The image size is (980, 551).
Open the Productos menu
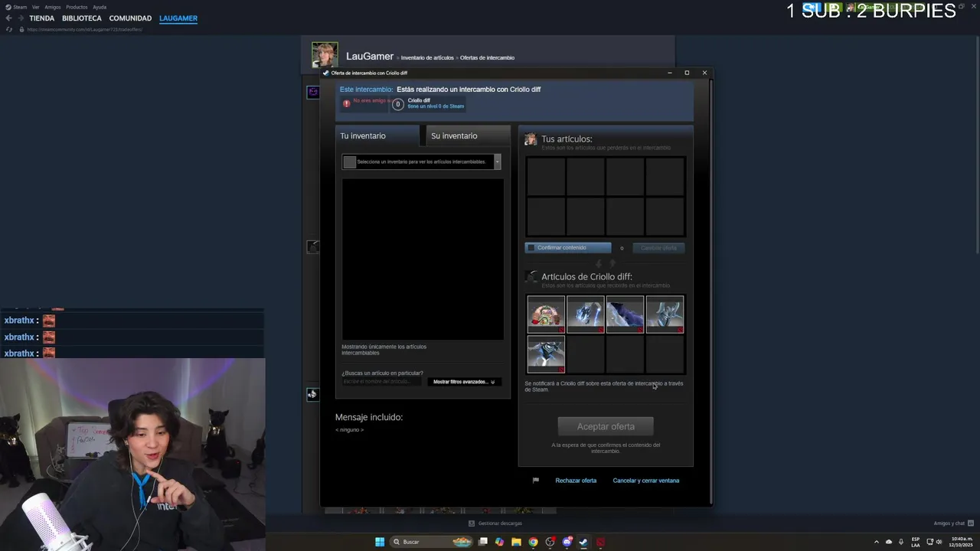[x=77, y=7]
